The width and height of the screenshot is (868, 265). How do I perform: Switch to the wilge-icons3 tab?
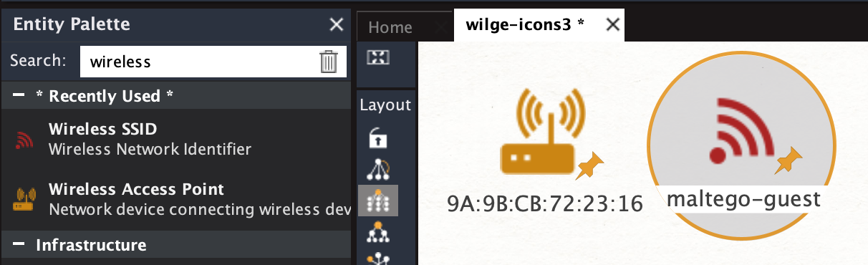pyautogui.click(x=525, y=25)
